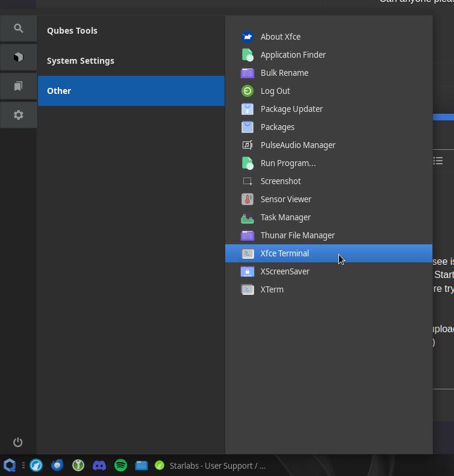Select the gear settings sidebar icon
This screenshot has width=454, height=476.
coord(18,115)
